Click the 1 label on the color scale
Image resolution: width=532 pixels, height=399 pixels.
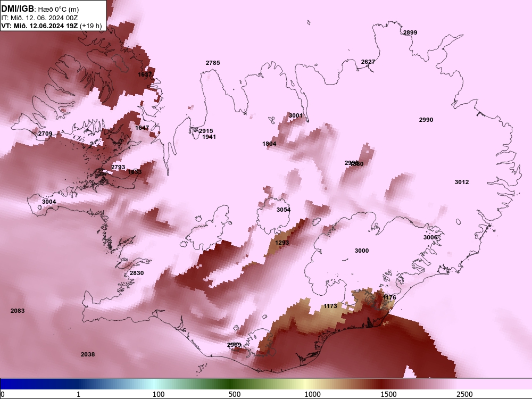[78, 394]
